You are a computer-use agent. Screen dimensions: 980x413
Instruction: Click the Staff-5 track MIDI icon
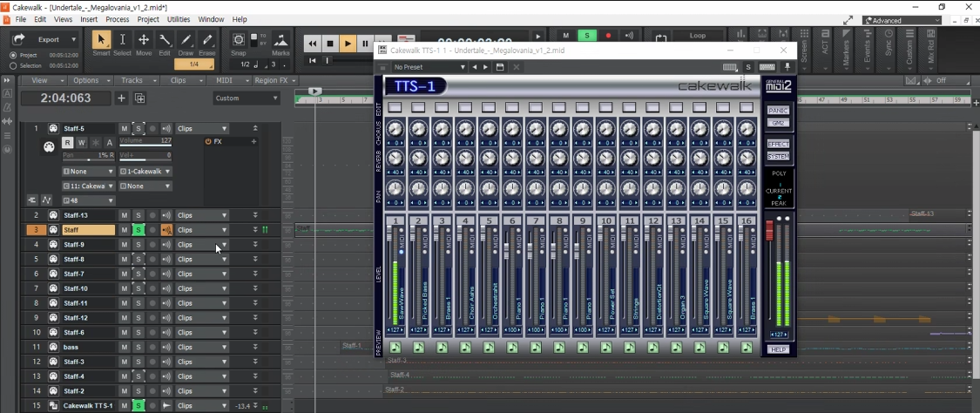coord(53,129)
